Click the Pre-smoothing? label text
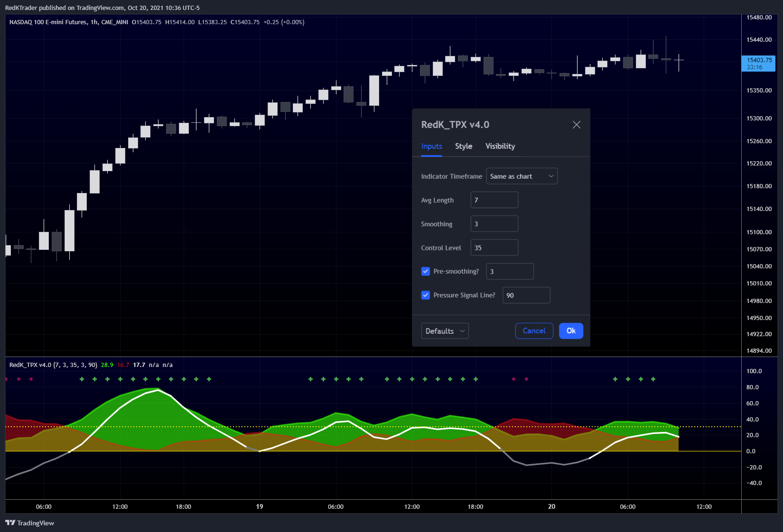 pyautogui.click(x=456, y=271)
